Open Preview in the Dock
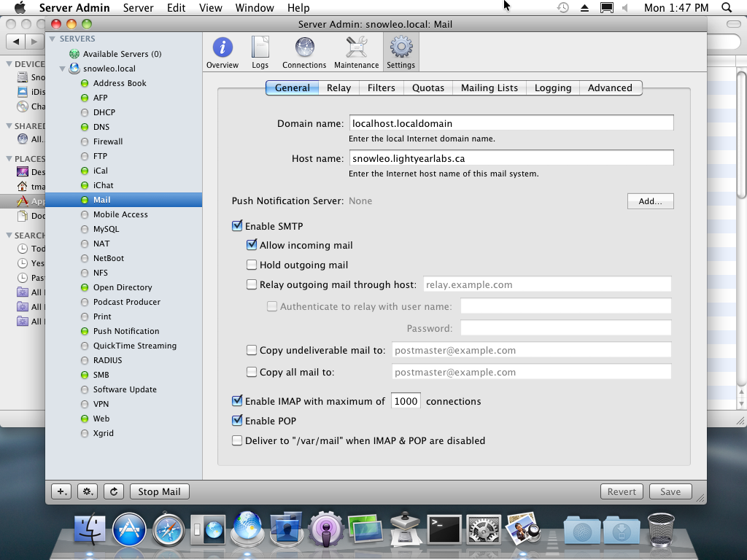This screenshot has width=747, height=560. pos(522,529)
